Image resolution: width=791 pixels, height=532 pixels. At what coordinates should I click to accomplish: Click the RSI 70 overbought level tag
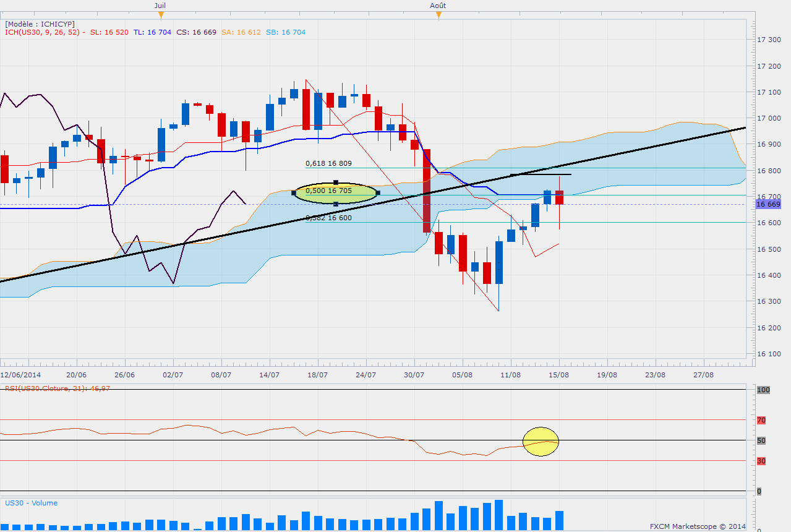click(x=761, y=420)
